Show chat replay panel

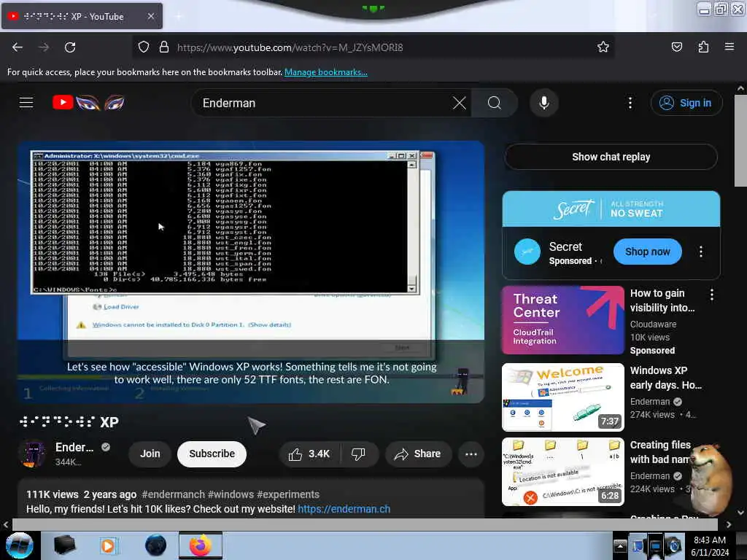coord(611,157)
